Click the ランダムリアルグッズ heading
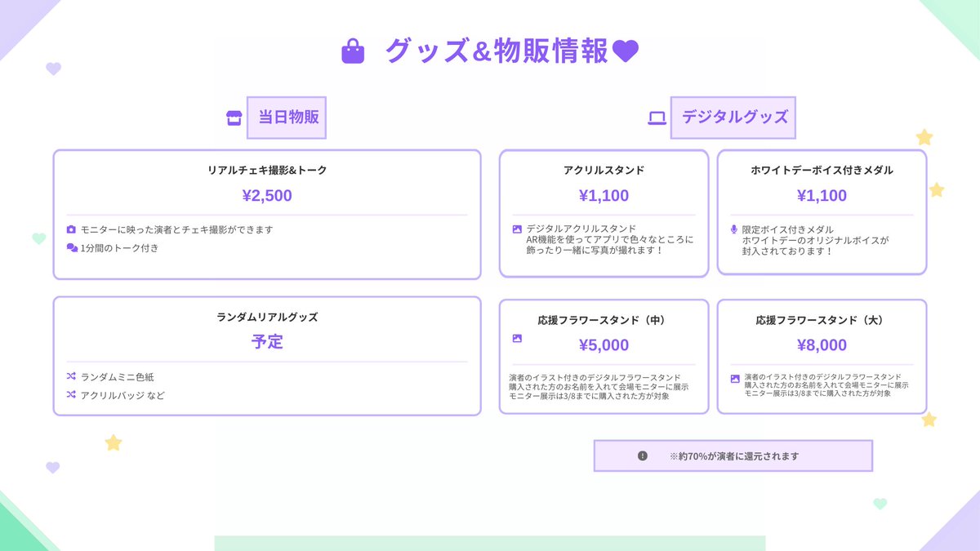980x551 pixels. click(x=267, y=317)
